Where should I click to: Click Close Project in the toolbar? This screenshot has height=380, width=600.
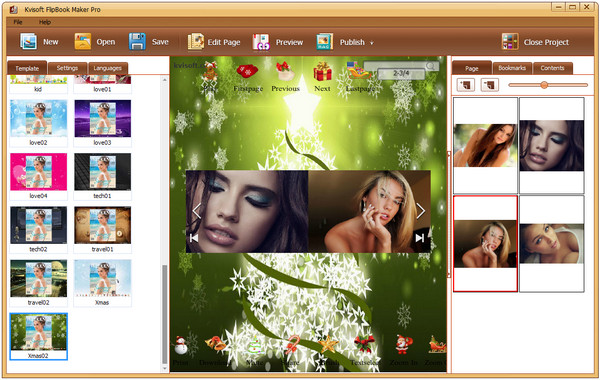535,42
